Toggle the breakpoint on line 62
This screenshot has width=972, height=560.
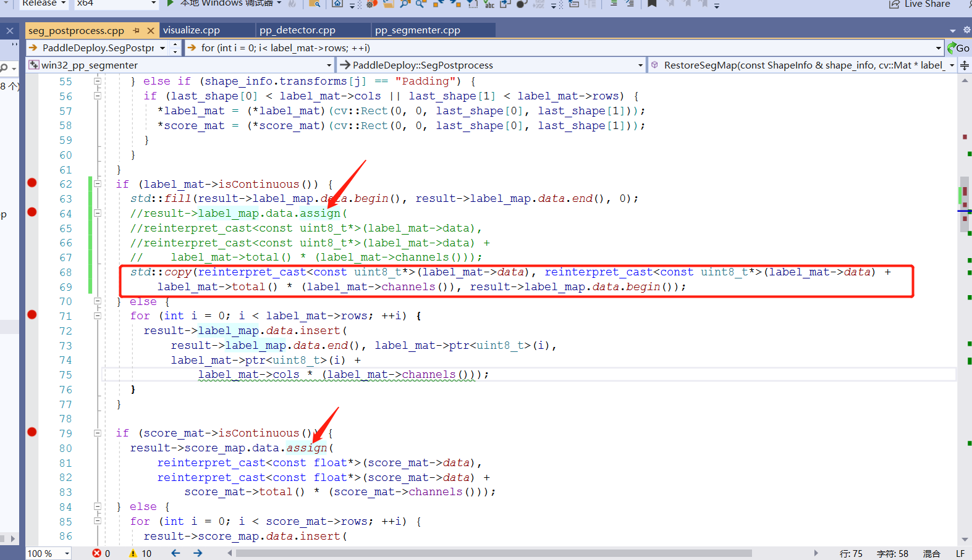pyautogui.click(x=32, y=183)
